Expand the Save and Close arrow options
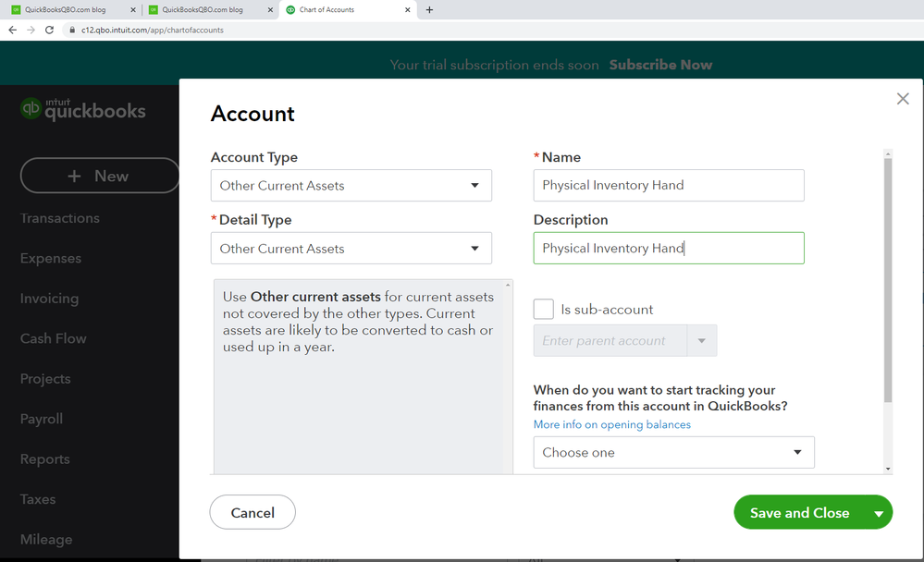This screenshot has width=924, height=562. coord(879,512)
